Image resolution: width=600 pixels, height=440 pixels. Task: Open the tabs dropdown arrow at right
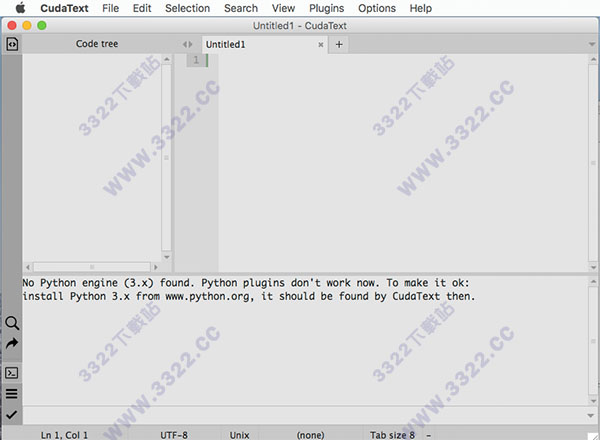[592, 45]
